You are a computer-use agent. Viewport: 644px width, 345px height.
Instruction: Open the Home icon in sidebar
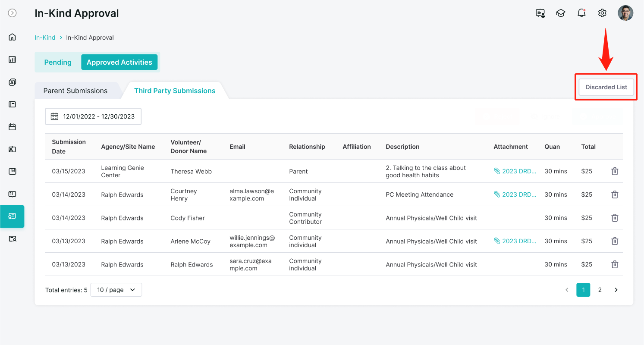pos(12,37)
